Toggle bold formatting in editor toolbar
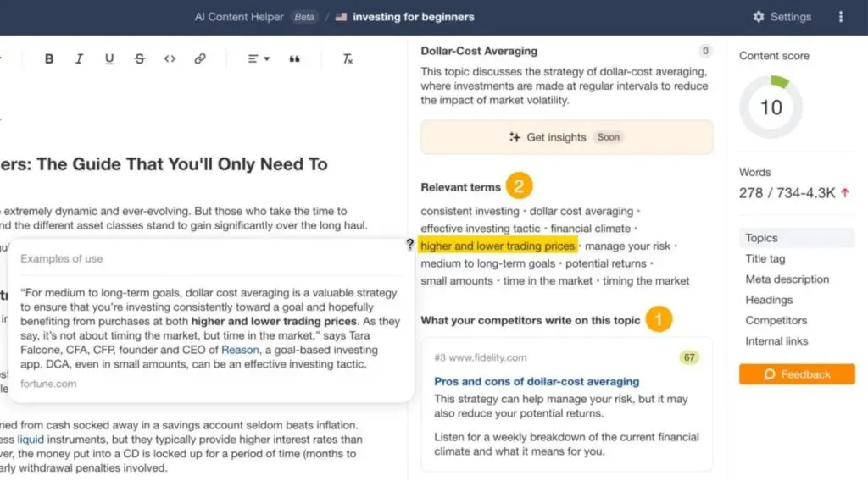868x481 pixels. click(x=49, y=58)
